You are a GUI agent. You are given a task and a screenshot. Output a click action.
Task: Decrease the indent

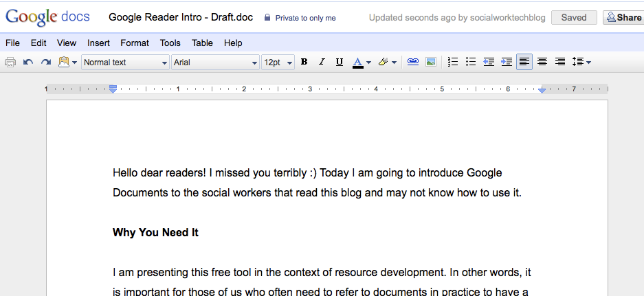tap(489, 62)
